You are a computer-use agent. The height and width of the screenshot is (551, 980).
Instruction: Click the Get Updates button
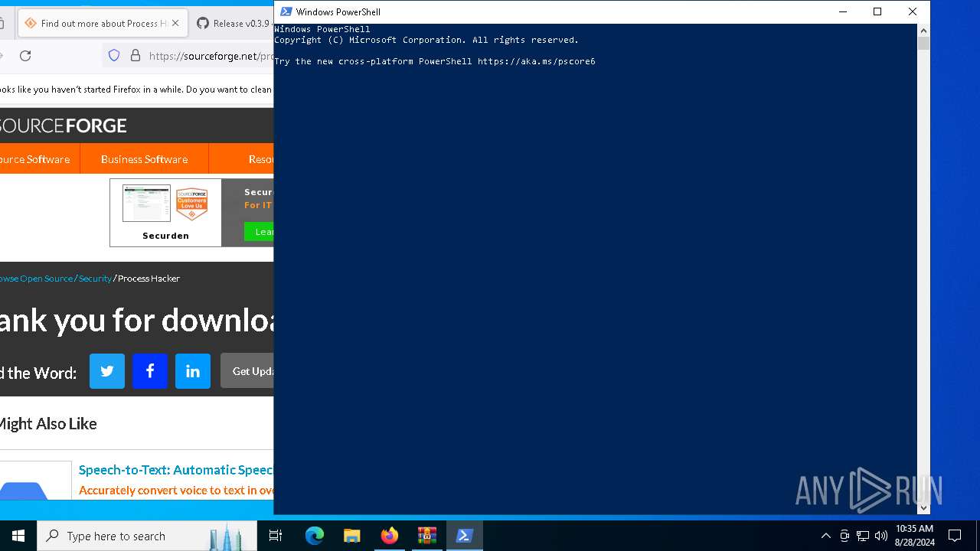[x=247, y=370]
